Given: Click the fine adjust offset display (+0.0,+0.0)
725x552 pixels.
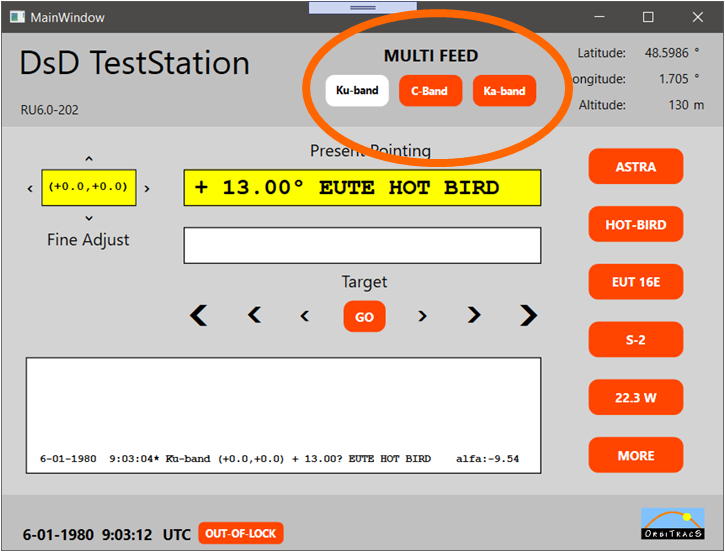Looking at the screenshot, I should pyautogui.click(x=89, y=187).
